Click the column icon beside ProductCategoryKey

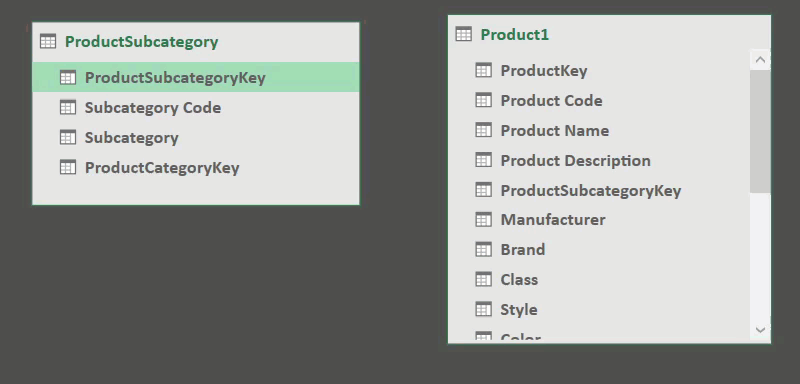point(68,167)
